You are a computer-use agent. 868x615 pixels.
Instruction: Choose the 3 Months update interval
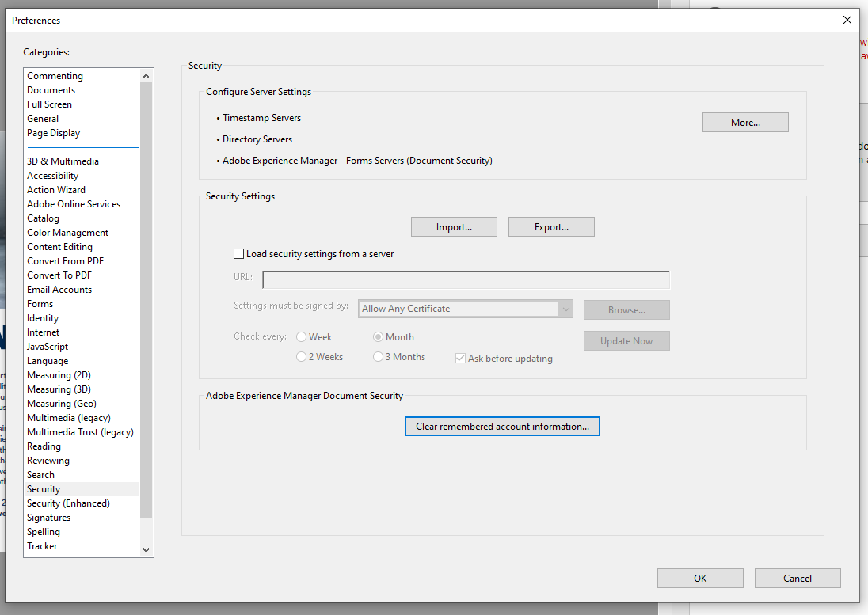[379, 356]
